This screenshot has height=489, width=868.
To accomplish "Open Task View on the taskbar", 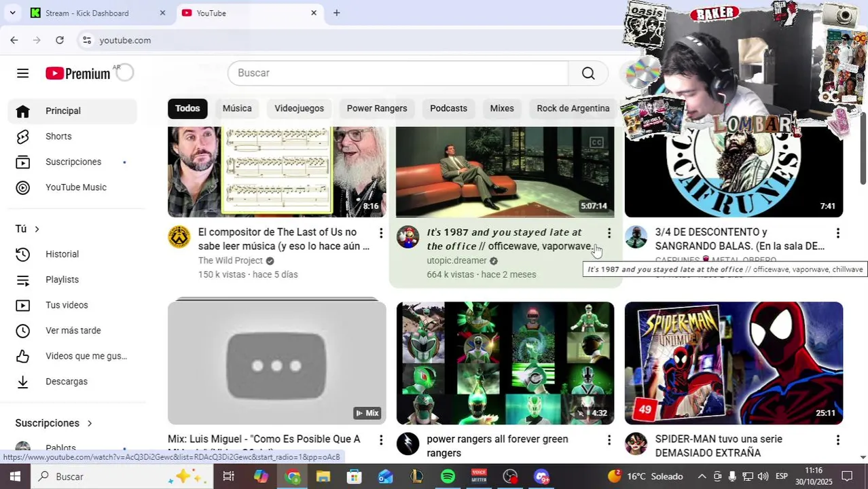I will click(x=229, y=477).
